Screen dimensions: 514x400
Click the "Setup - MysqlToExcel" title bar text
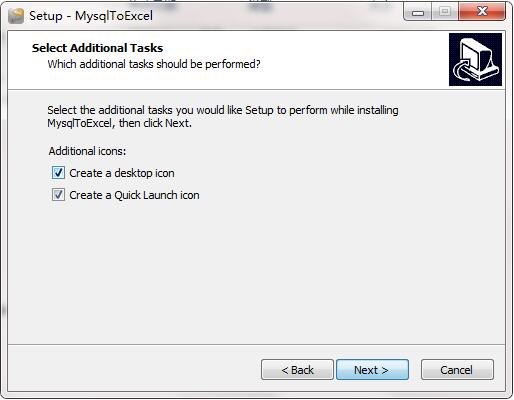click(x=91, y=16)
